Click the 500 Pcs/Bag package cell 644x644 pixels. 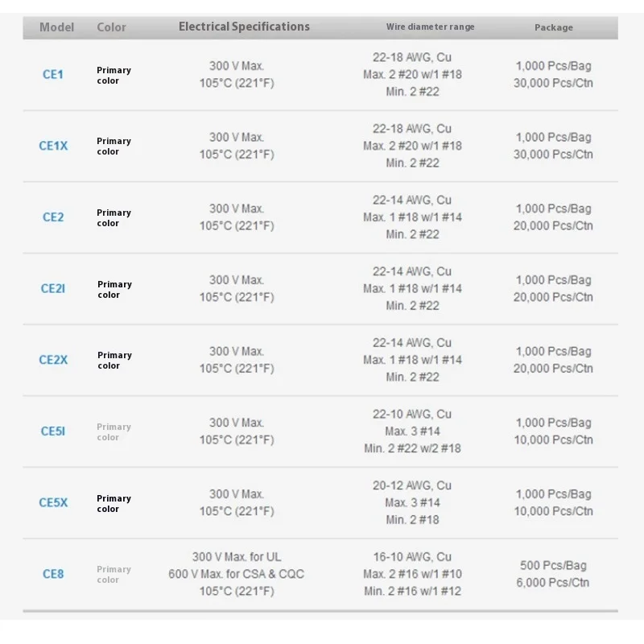553,566
